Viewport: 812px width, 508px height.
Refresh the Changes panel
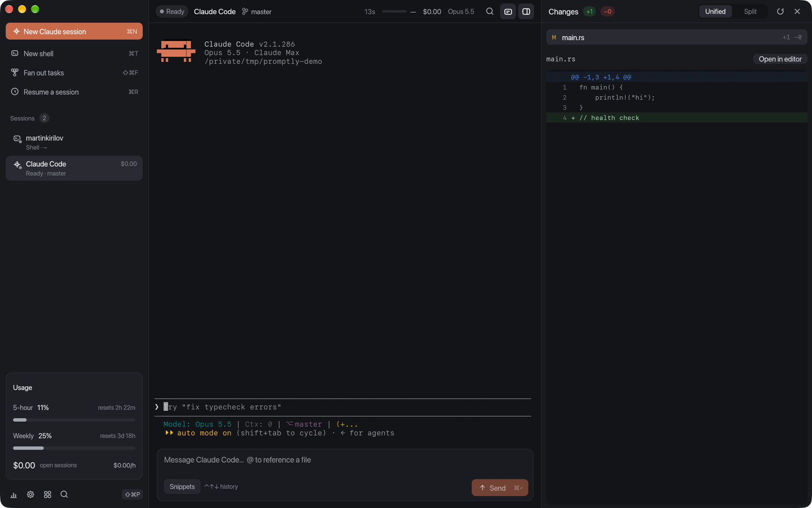pyautogui.click(x=780, y=11)
